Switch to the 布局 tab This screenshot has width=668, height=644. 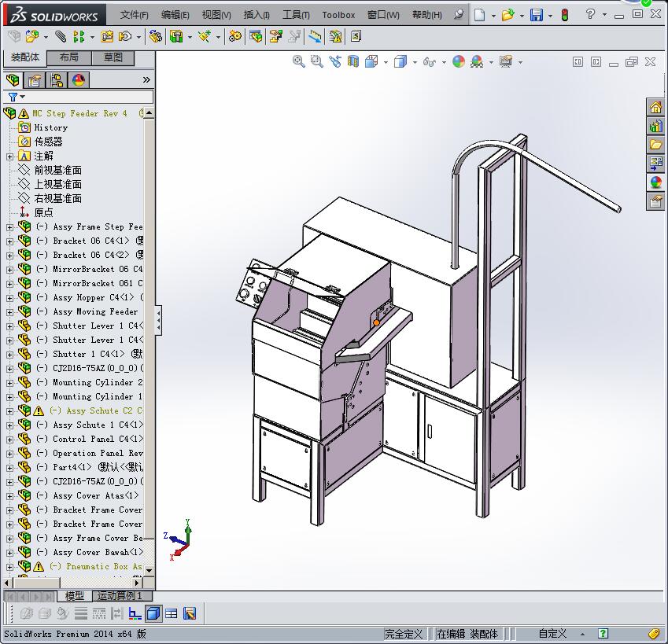point(69,57)
